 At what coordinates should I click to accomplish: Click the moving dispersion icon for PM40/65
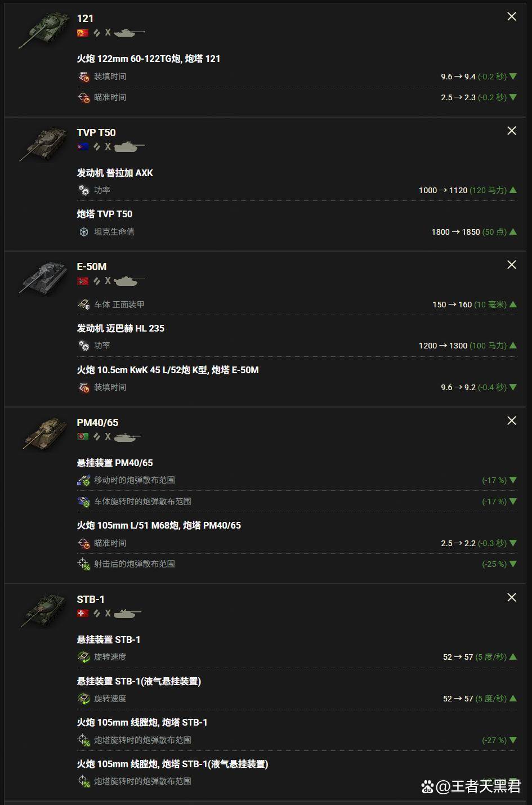[x=84, y=480]
